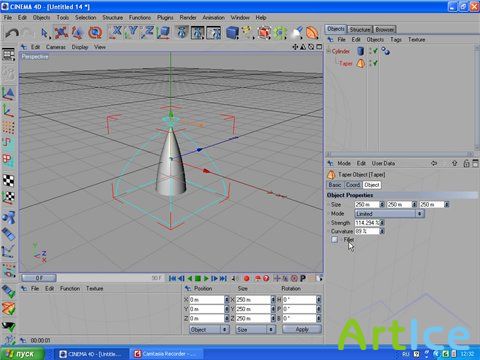
Task: Toggle the X axis lock
Action: [116, 33]
